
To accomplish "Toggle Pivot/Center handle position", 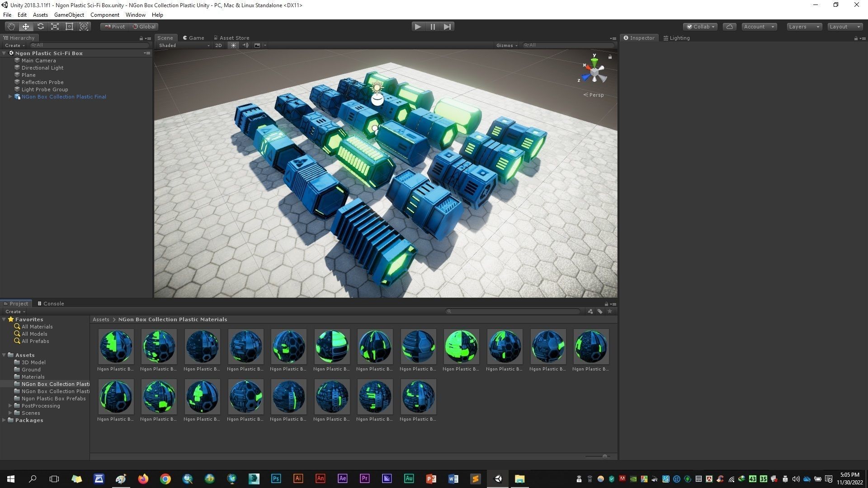I will [115, 27].
